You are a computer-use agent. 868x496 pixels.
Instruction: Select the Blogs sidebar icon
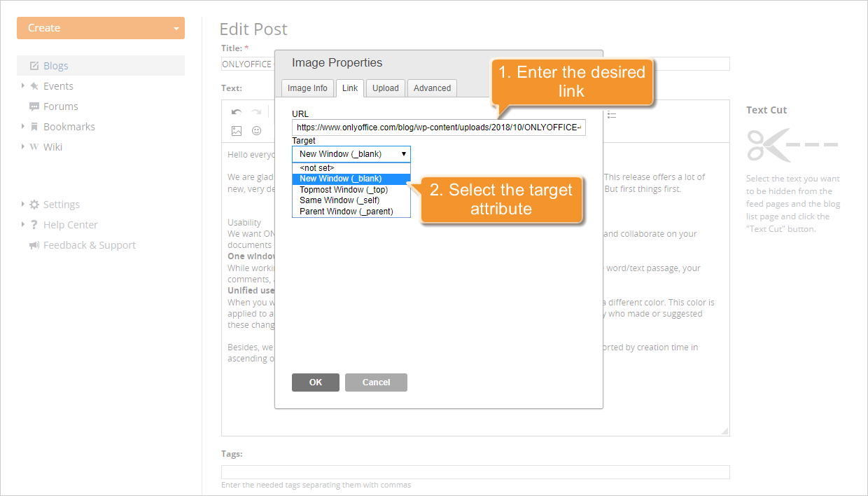(33, 65)
